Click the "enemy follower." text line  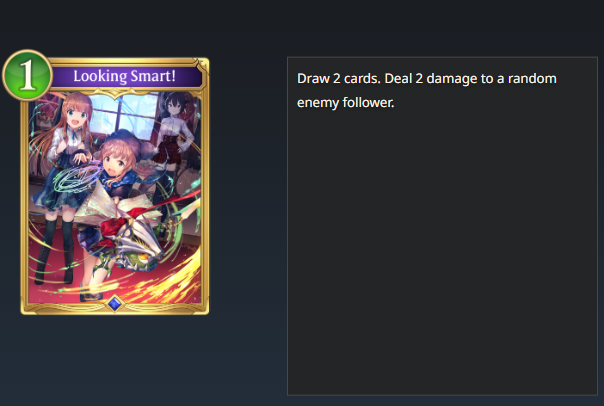pyautogui.click(x=346, y=103)
